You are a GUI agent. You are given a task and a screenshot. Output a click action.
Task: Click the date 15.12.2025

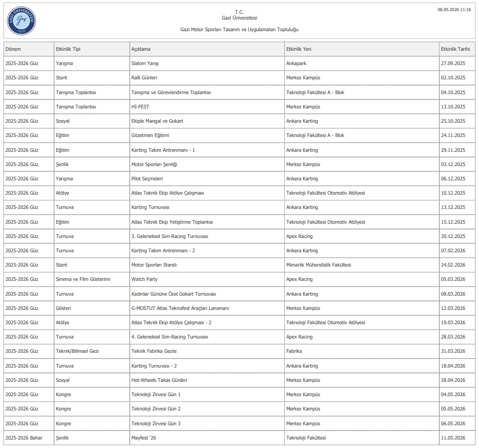[x=453, y=222]
